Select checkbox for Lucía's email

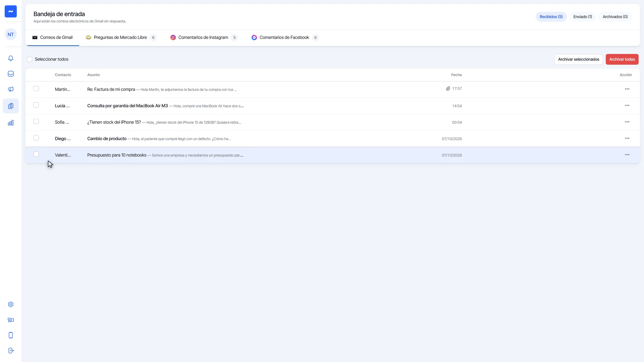[36, 105]
